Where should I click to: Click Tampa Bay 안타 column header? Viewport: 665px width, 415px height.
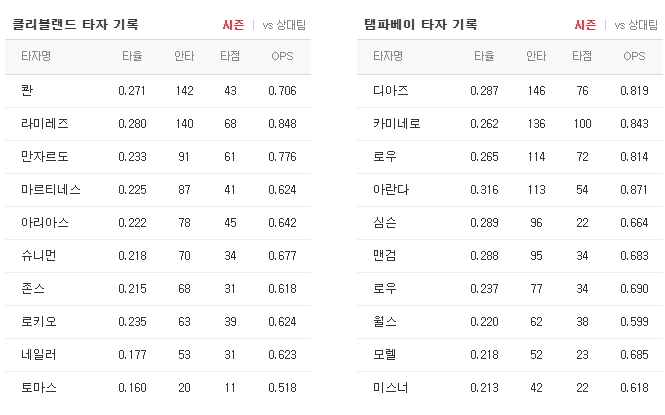(536, 56)
